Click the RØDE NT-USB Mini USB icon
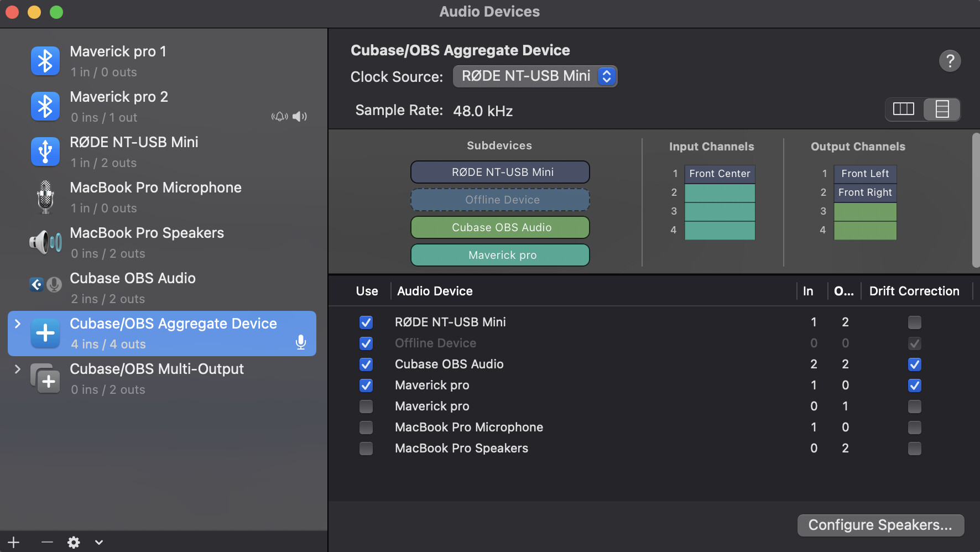This screenshot has height=552, width=980. pyautogui.click(x=45, y=152)
